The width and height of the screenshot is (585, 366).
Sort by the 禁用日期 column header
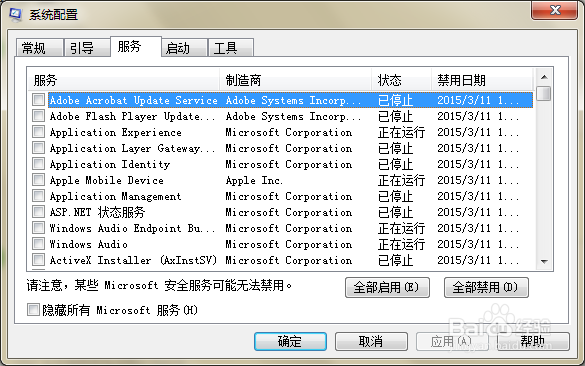tap(482, 80)
